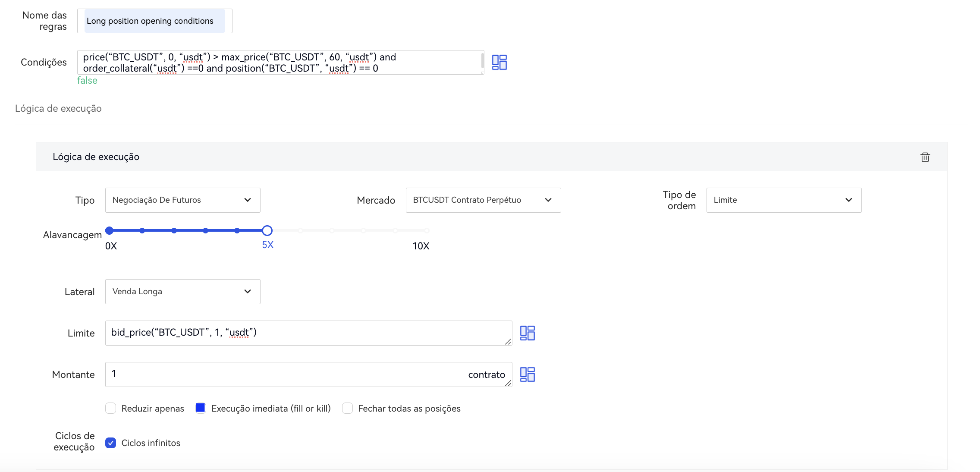Expand Mercado dropdown BTCUSDT Contrato Perpétuo
The image size is (980, 472).
(483, 200)
